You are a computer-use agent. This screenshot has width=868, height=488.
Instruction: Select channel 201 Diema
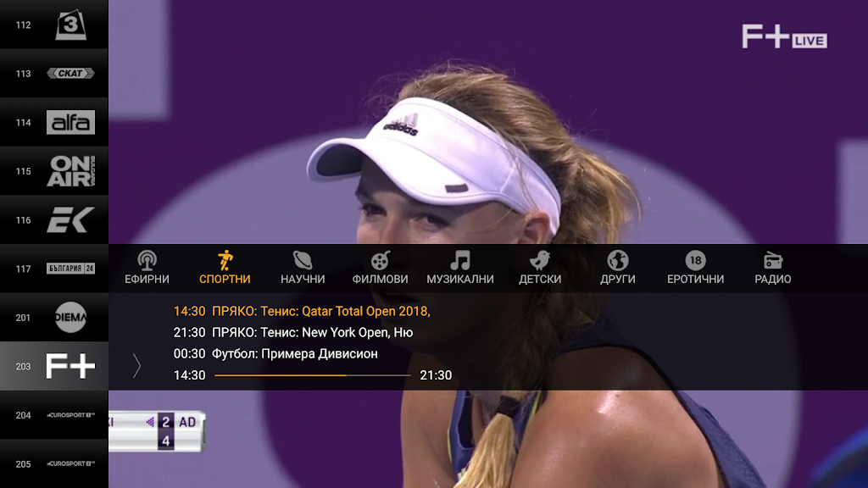coord(54,317)
